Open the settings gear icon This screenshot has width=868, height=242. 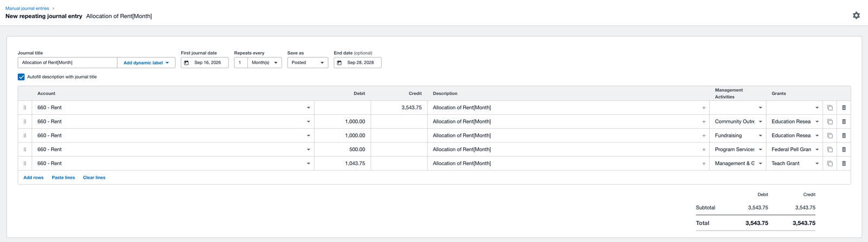856,16
